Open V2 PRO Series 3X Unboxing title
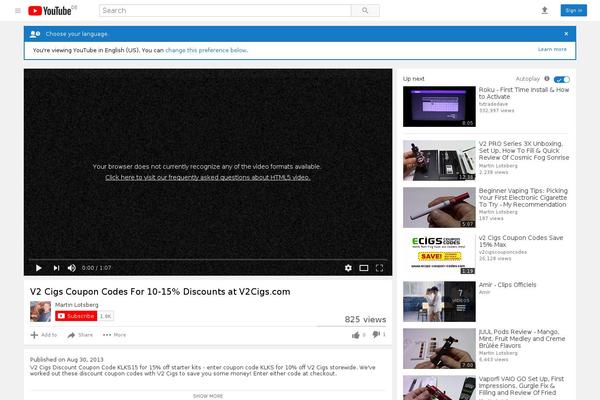The height and width of the screenshot is (400, 600). coord(524,150)
